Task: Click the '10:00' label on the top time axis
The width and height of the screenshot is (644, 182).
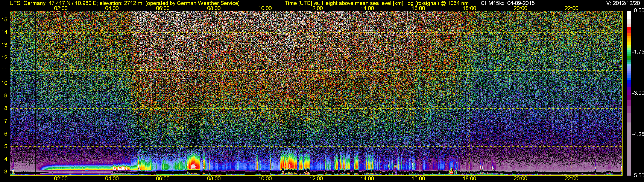Action: 265,8
